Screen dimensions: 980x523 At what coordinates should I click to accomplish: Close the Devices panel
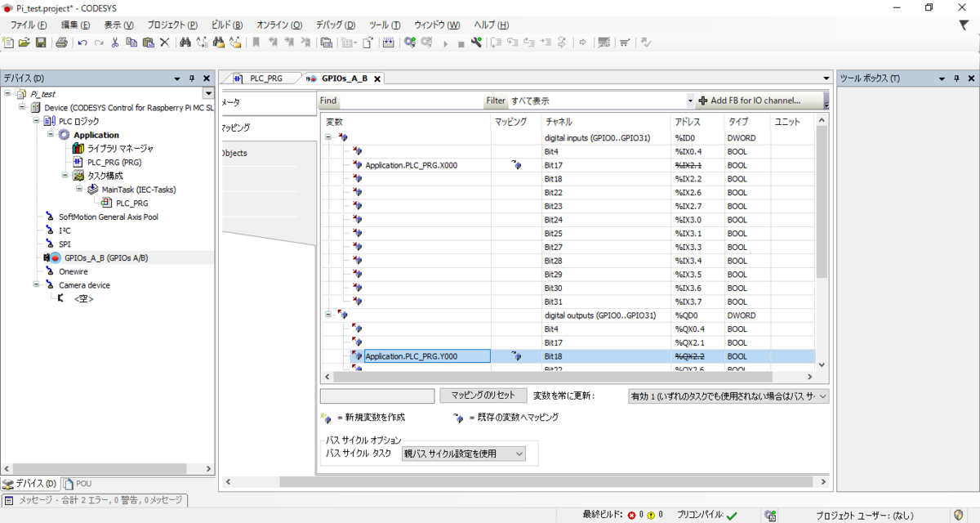click(207, 78)
